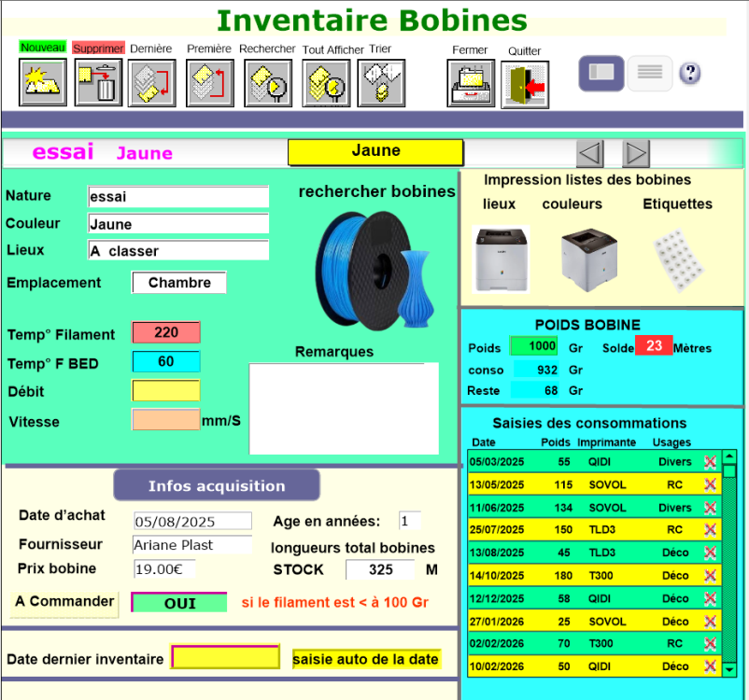Go to next bobine with right arrow
The width and height of the screenshot is (749, 700).
tap(636, 153)
